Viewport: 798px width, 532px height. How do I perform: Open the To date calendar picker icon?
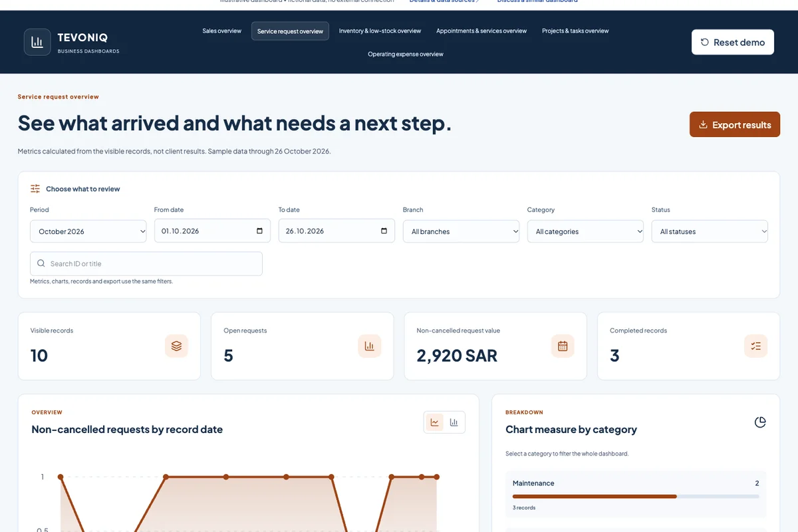coord(384,231)
